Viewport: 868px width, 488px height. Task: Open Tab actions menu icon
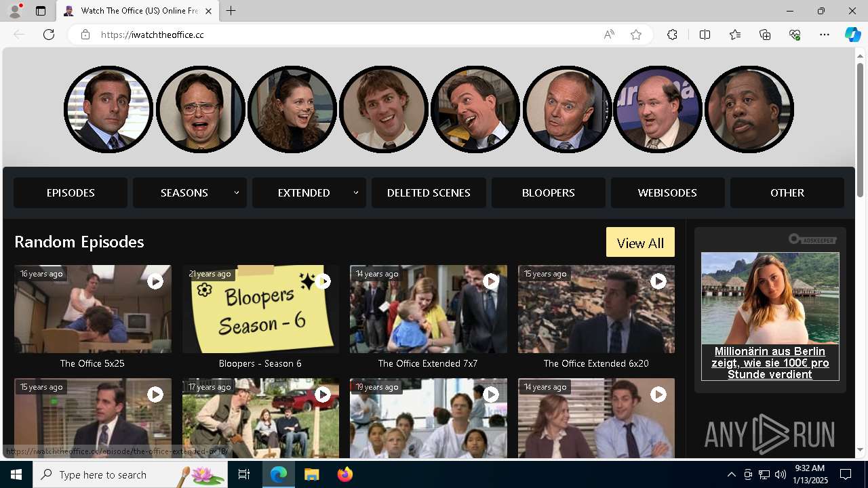[x=41, y=11]
